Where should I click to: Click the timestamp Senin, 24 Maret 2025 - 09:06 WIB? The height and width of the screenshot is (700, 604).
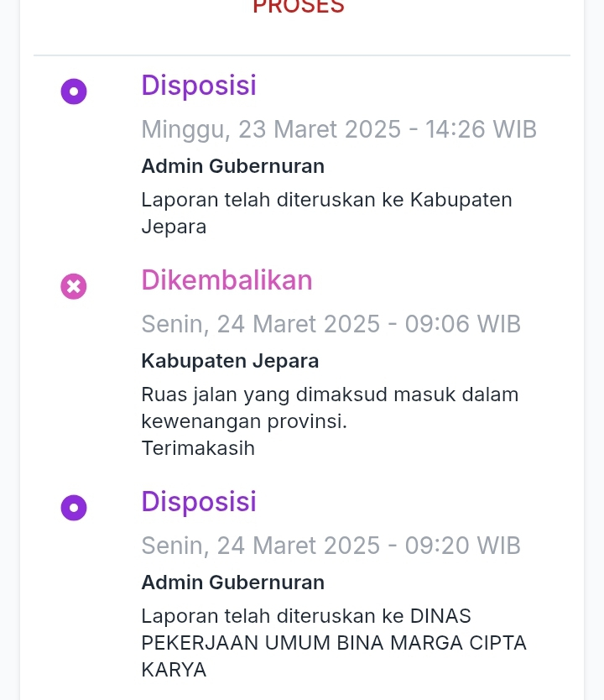331,324
